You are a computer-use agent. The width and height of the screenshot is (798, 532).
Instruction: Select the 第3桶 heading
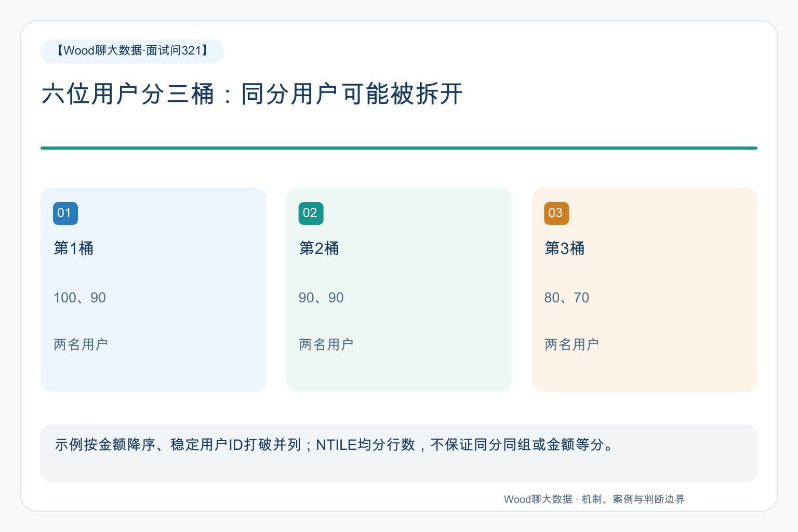click(x=564, y=248)
